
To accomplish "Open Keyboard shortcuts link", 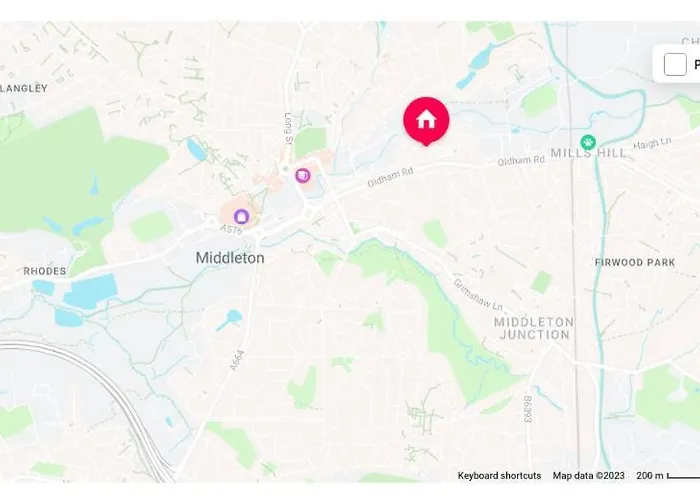I will point(499,475).
